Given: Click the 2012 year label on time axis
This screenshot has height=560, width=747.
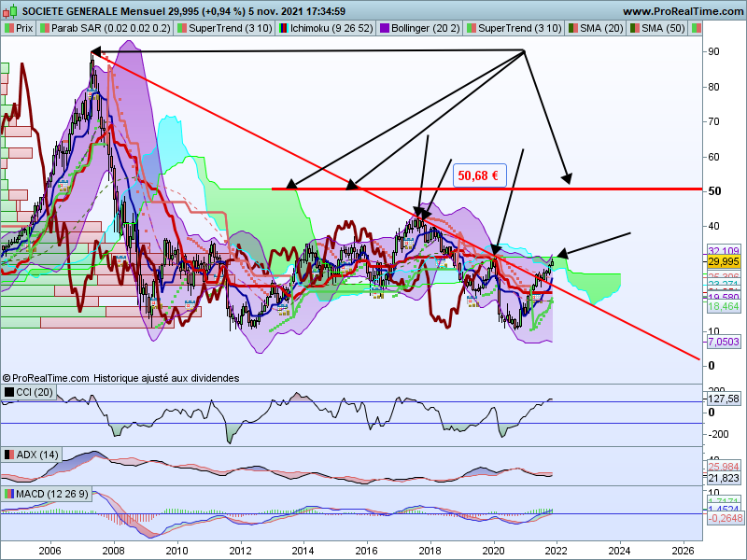Looking at the screenshot, I should (x=240, y=551).
